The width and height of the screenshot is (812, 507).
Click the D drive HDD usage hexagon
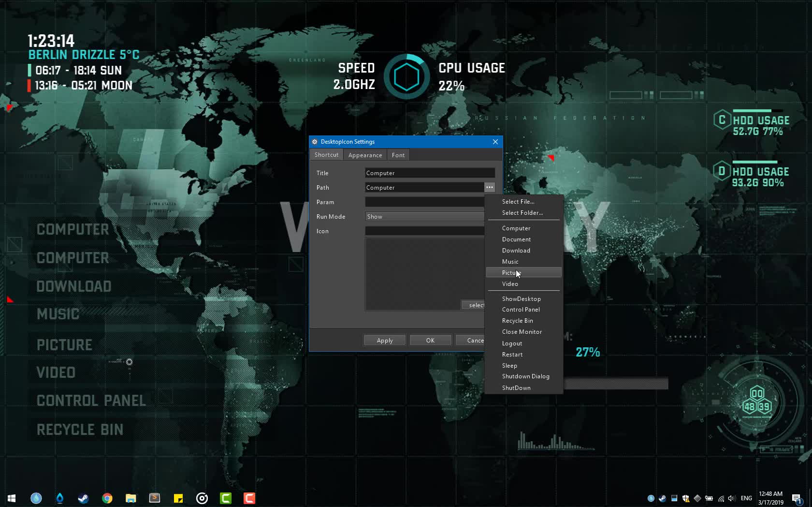[722, 171]
